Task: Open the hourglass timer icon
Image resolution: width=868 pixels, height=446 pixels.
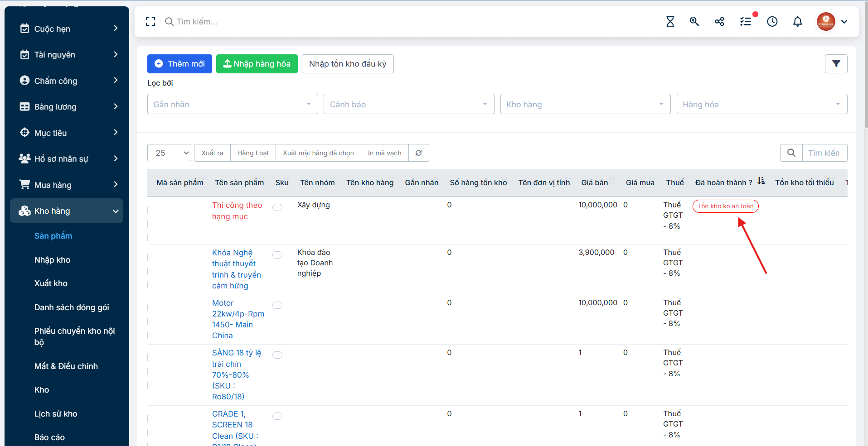Action: click(670, 21)
